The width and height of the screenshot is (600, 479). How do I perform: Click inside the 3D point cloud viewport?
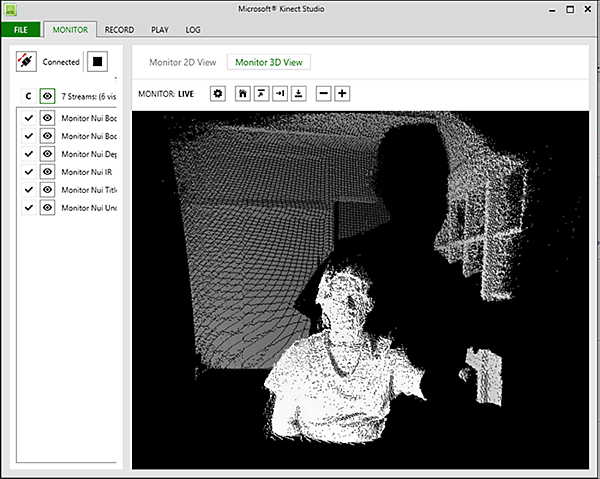360,290
